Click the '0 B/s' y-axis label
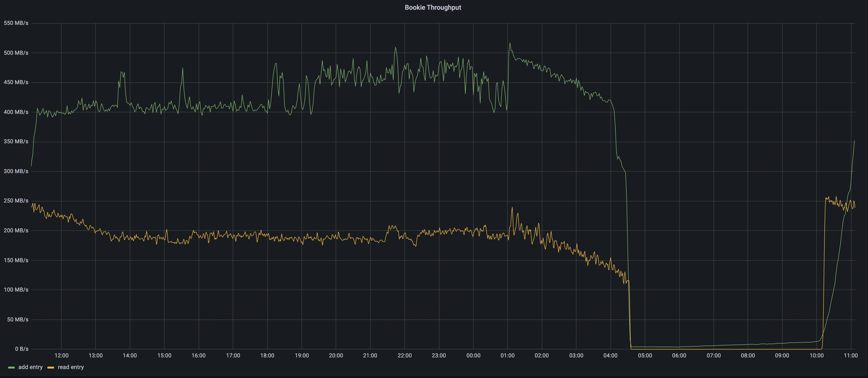This screenshot has height=378, width=868. [21, 349]
